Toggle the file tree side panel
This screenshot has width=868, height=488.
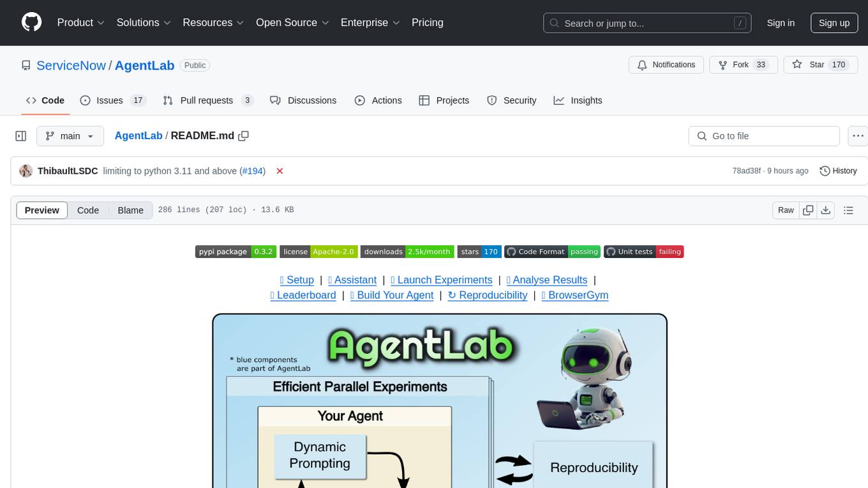pos(21,136)
